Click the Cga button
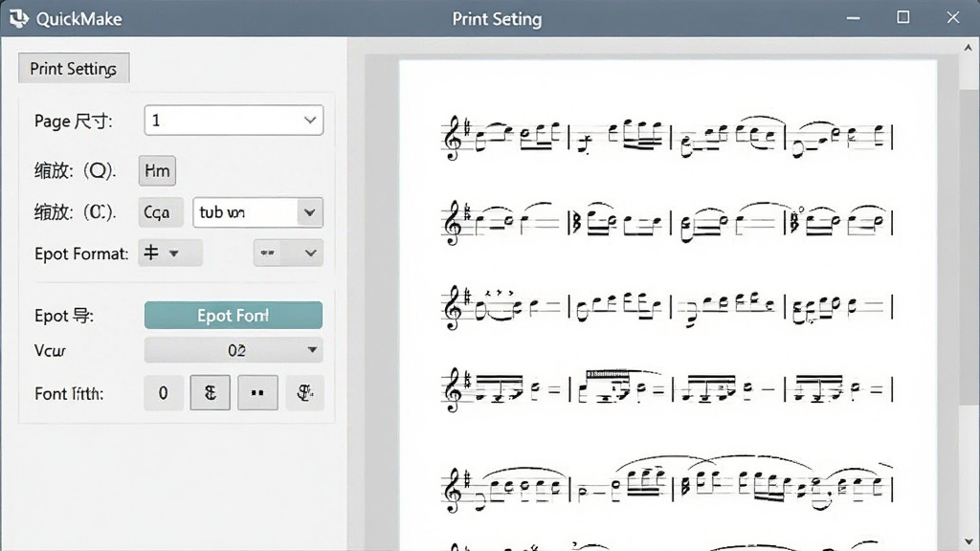 click(160, 212)
